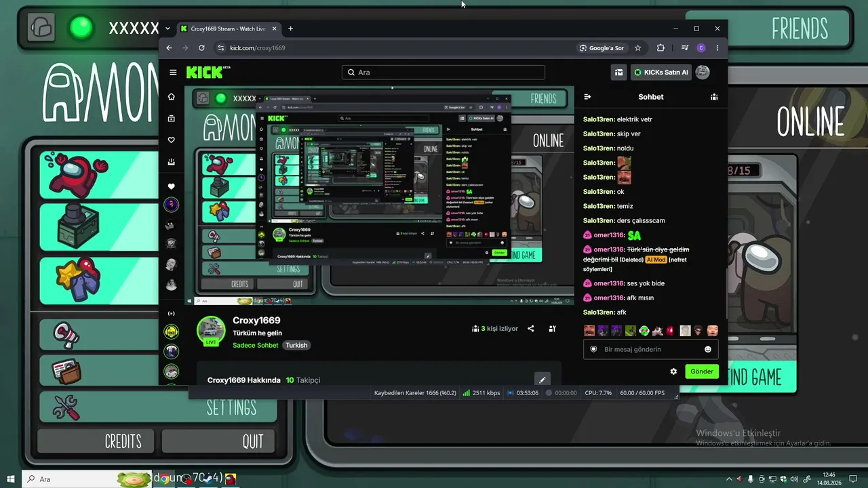This screenshot has width=868, height=488.
Task: Open the Windows Start menu
Action: [11, 479]
